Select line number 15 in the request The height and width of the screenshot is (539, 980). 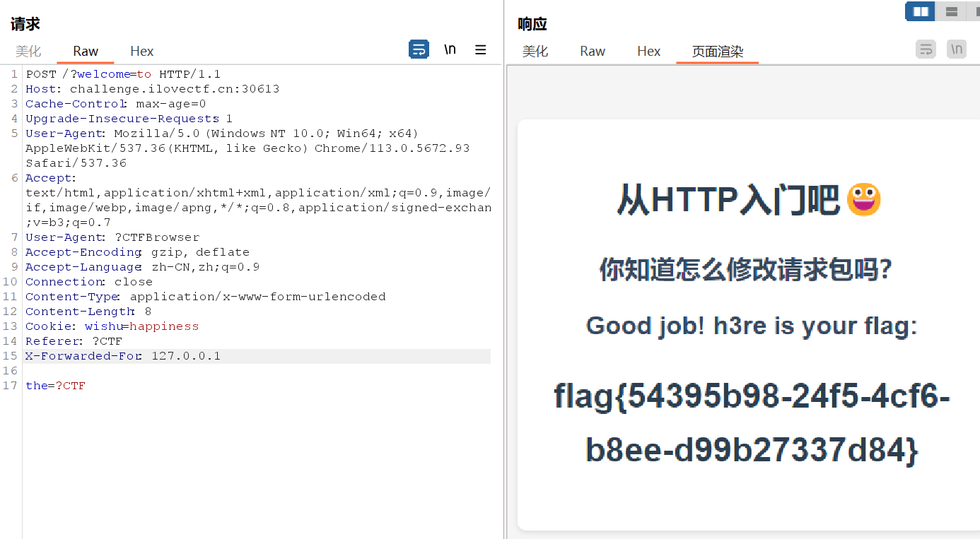click(x=13, y=356)
